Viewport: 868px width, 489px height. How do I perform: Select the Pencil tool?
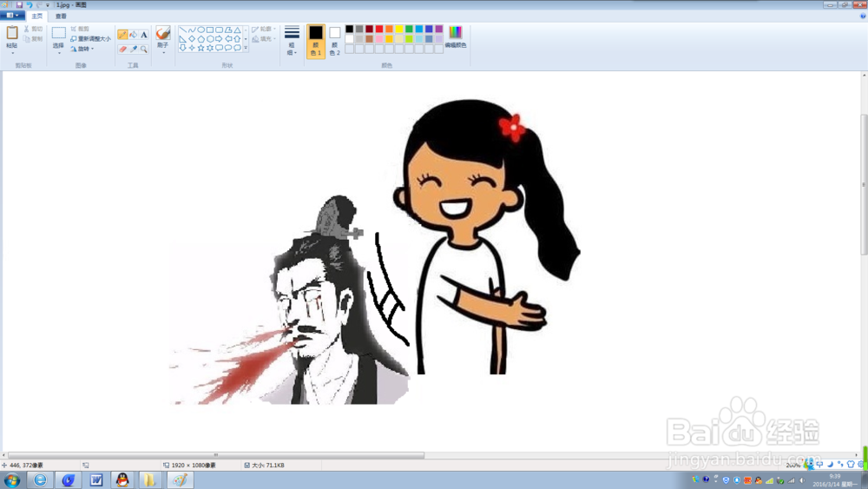pyautogui.click(x=122, y=35)
